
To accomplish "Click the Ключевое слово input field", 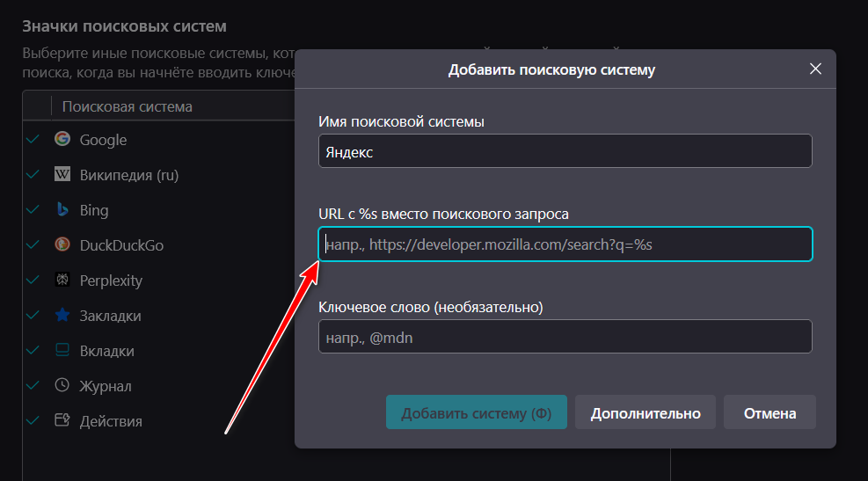I will 565,336.
